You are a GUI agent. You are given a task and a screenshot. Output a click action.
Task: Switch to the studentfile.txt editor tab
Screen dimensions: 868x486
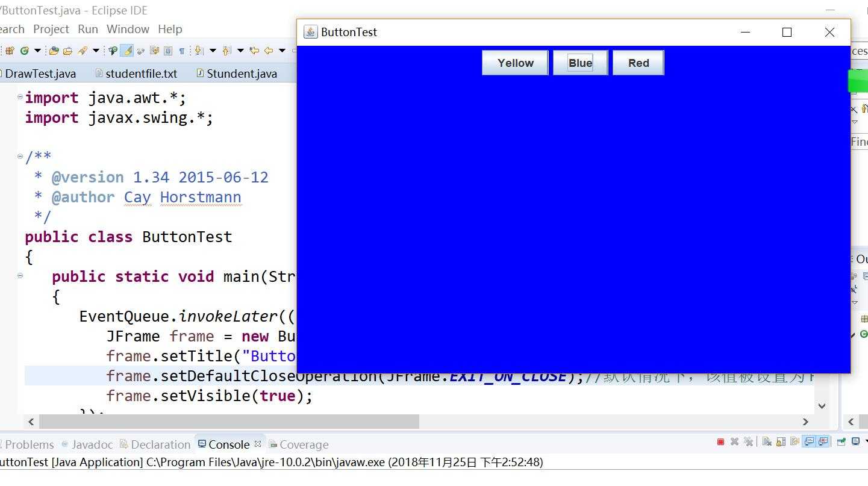coord(137,73)
